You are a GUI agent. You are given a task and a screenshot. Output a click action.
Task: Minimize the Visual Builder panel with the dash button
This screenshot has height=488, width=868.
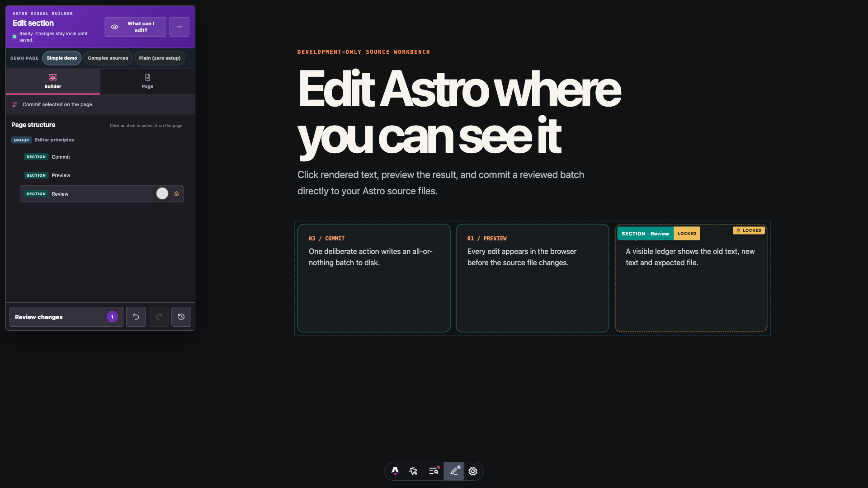[x=179, y=27]
